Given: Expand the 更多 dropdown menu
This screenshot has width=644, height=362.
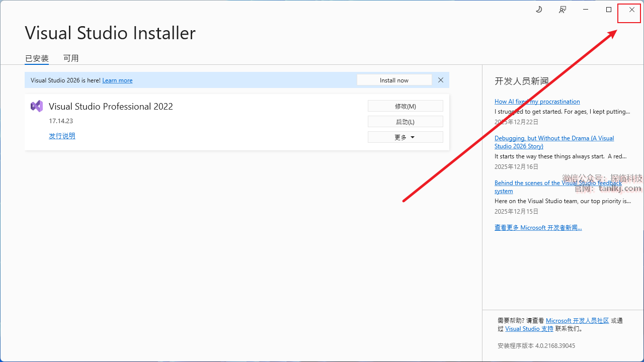Looking at the screenshot, I should (405, 137).
